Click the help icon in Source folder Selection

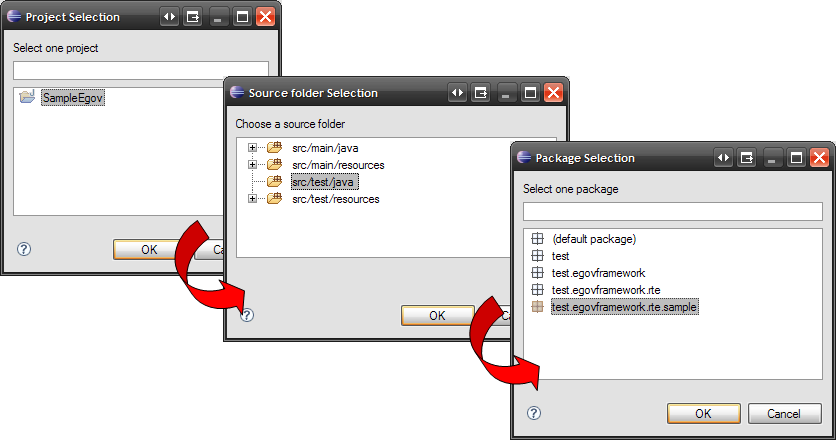tap(247, 314)
